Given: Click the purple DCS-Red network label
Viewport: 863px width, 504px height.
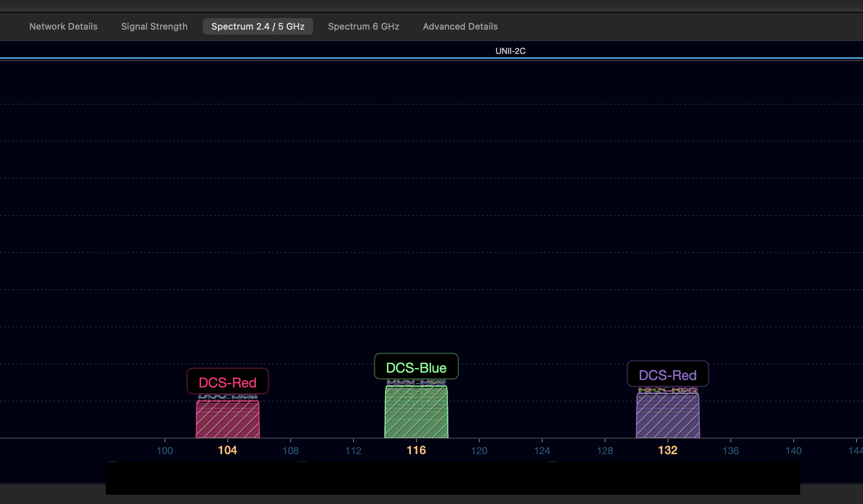Looking at the screenshot, I should coord(668,375).
